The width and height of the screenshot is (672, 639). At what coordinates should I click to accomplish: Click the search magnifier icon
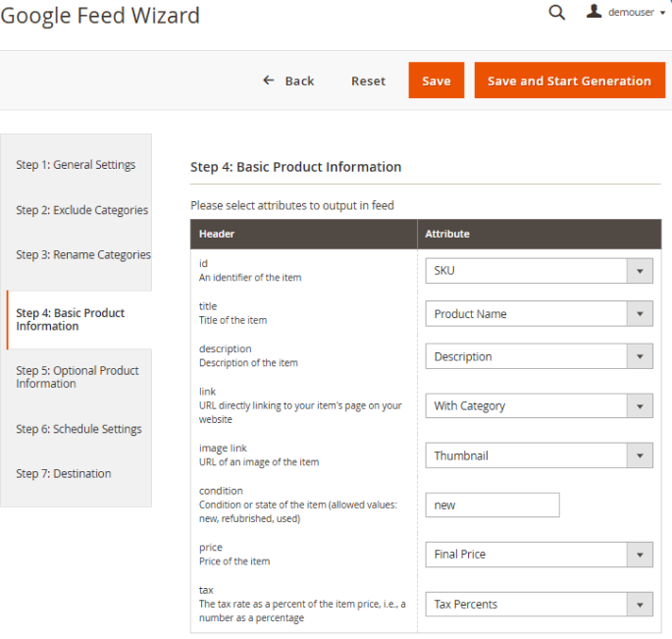point(556,13)
